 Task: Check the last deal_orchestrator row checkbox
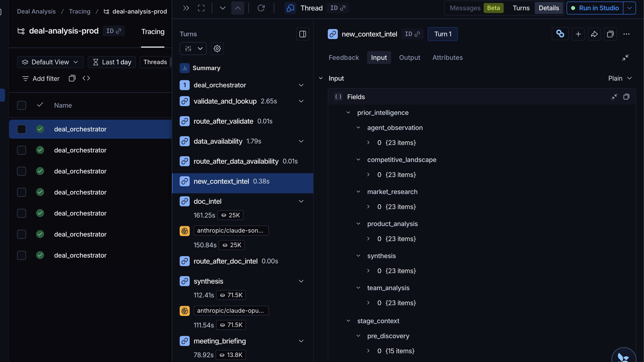[21, 255]
